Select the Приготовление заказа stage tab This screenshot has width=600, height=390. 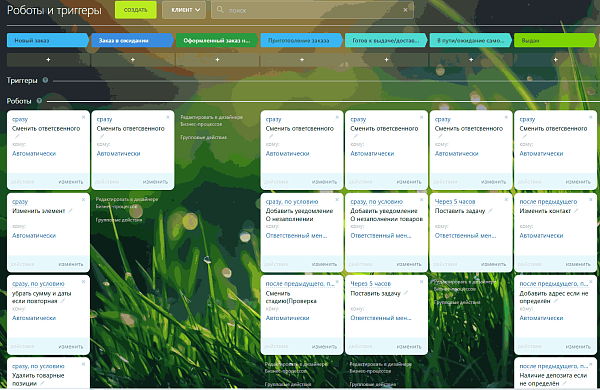click(x=301, y=40)
